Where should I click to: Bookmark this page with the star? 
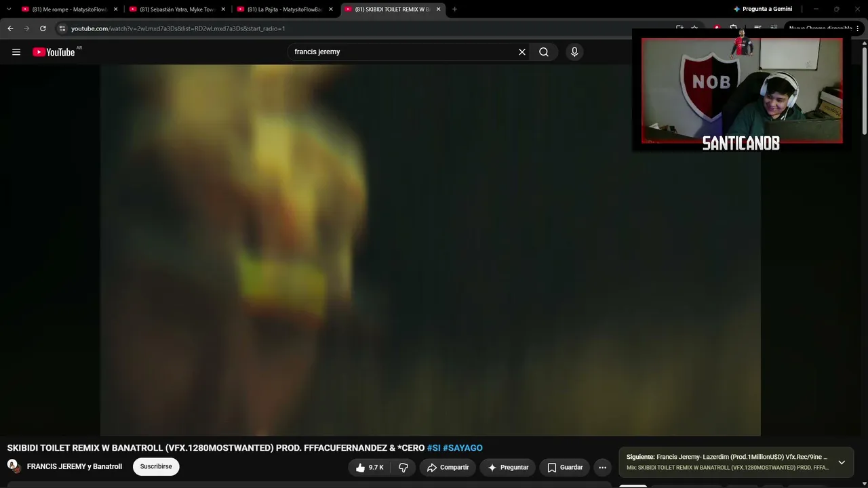(694, 28)
